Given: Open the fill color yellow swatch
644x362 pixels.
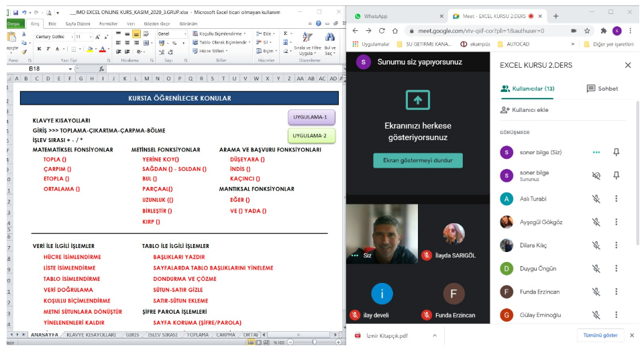Looking at the screenshot, I should click(89, 49).
